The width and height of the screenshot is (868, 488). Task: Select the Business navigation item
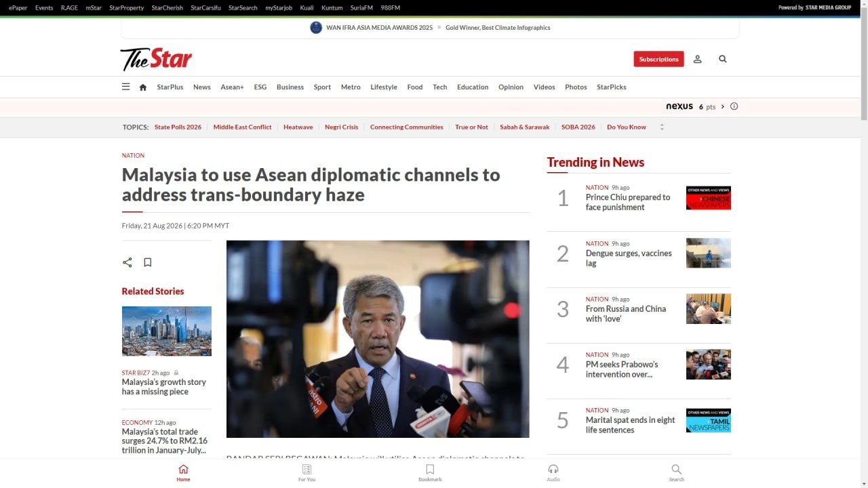[290, 87]
